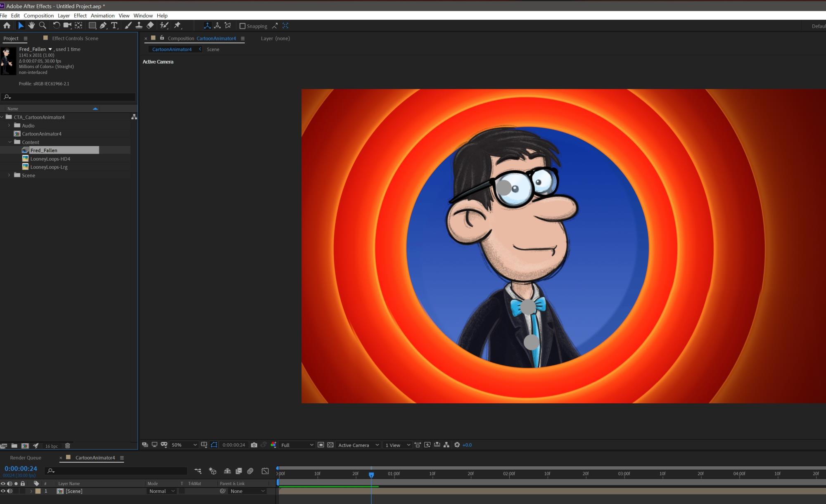Expand the Scene layer properties twirl
This screenshot has width=826, height=504.
click(x=31, y=491)
